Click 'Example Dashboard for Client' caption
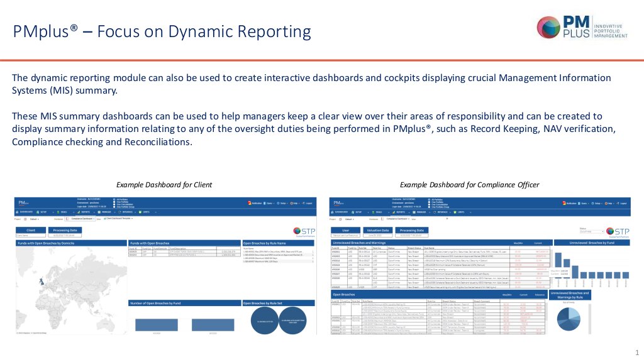The width and height of the screenshot is (644, 362). 164,185
